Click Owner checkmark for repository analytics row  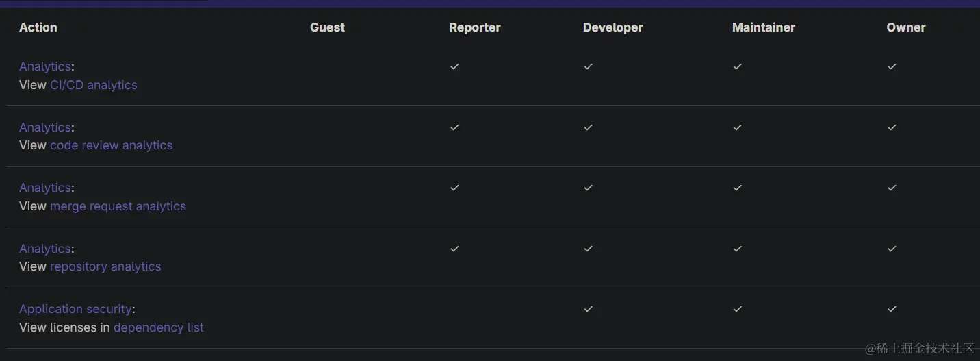(x=892, y=249)
